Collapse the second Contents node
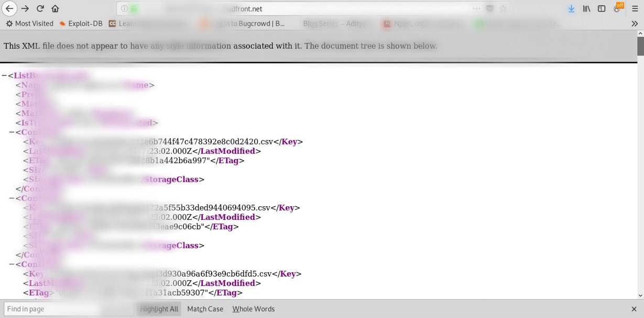The width and height of the screenshot is (644, 318). pyautogui.click(x=12, y=198)
